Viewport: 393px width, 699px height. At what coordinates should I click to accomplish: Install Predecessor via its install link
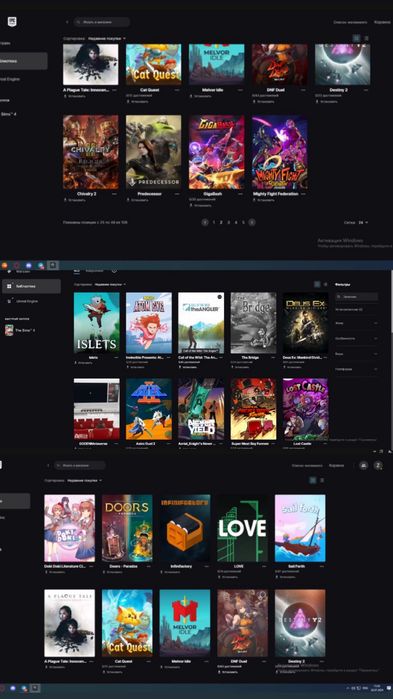pos(137,200)
